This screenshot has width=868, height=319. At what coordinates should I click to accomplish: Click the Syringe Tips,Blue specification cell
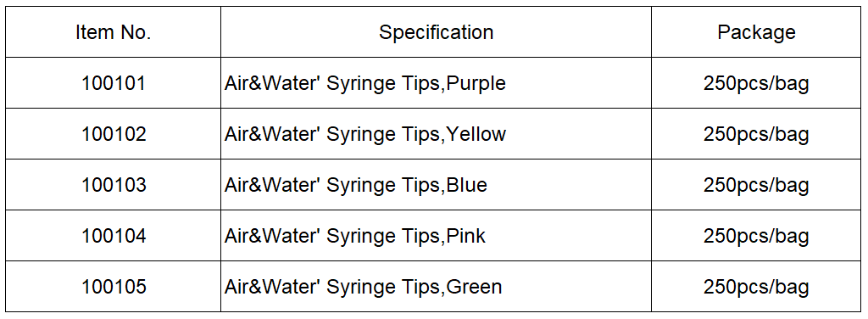point(436,185)
